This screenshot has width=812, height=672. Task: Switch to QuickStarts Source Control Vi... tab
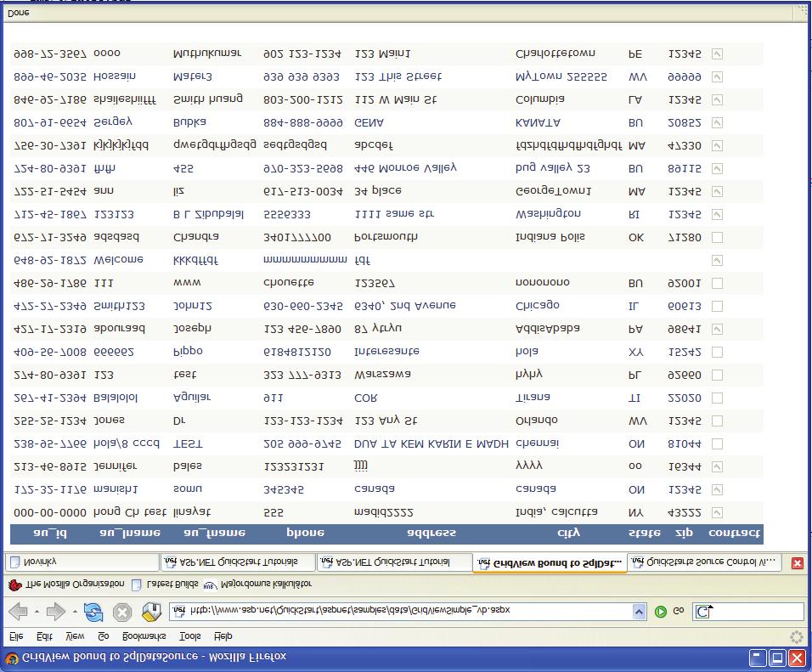tap(705, 562)
